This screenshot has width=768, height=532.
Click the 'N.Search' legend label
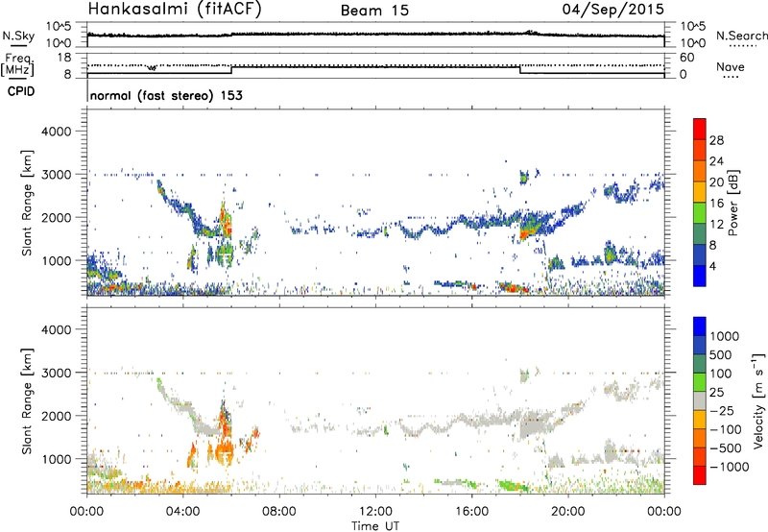[741, 36]
